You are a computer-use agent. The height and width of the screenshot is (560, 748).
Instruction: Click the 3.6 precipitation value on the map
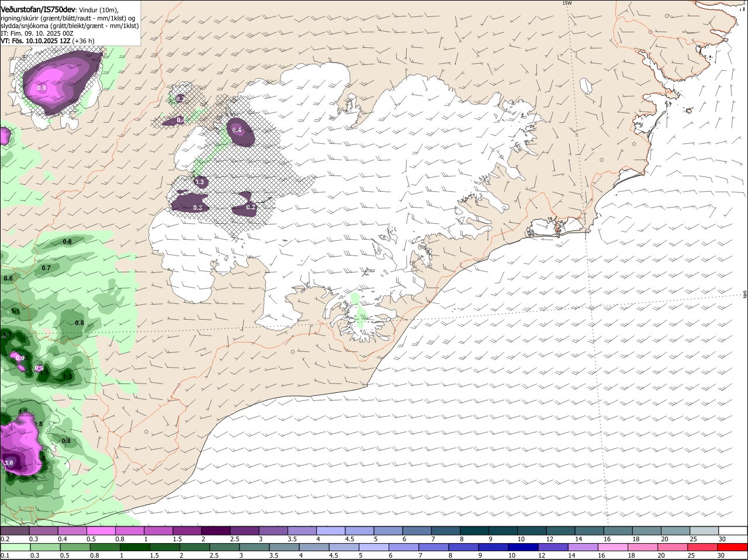[9, 463]
